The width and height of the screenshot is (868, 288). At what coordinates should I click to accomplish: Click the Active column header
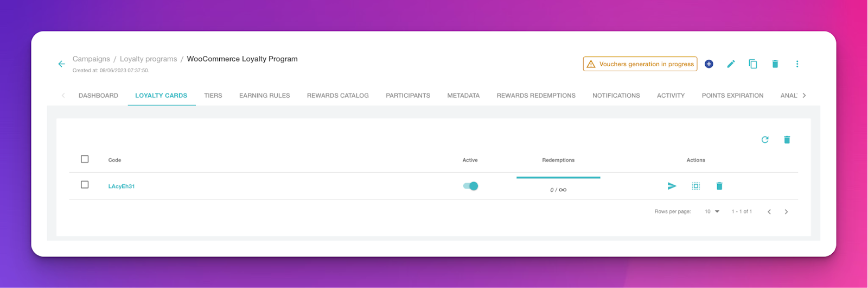(470, 160)
